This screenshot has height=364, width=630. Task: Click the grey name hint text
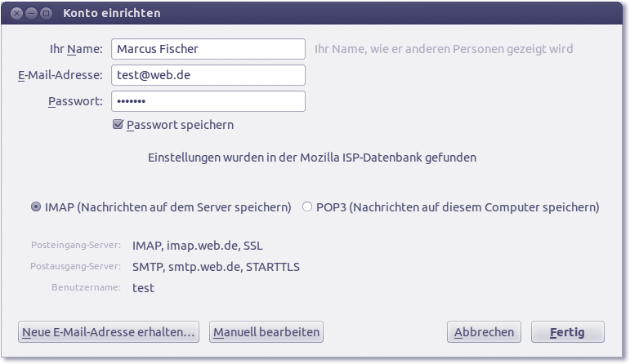tap(444, 49)
